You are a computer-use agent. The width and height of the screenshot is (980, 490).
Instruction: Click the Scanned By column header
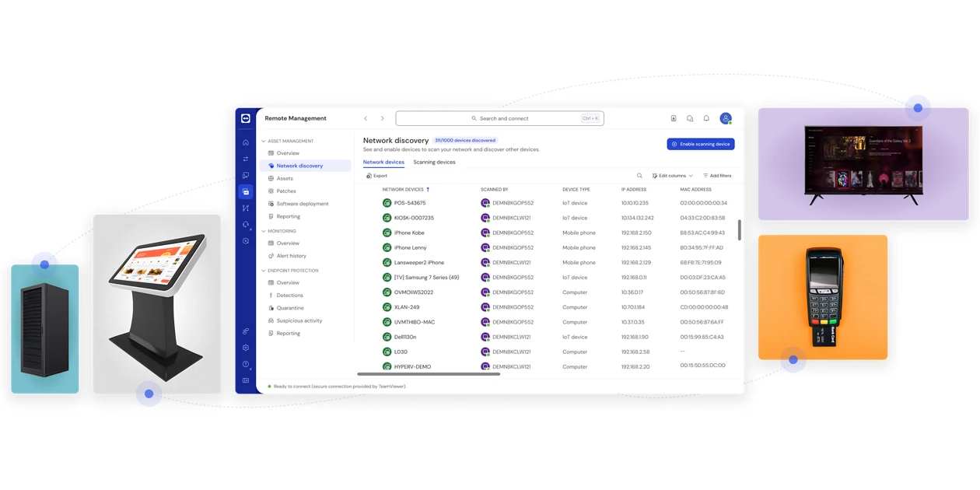pos(495,190)
